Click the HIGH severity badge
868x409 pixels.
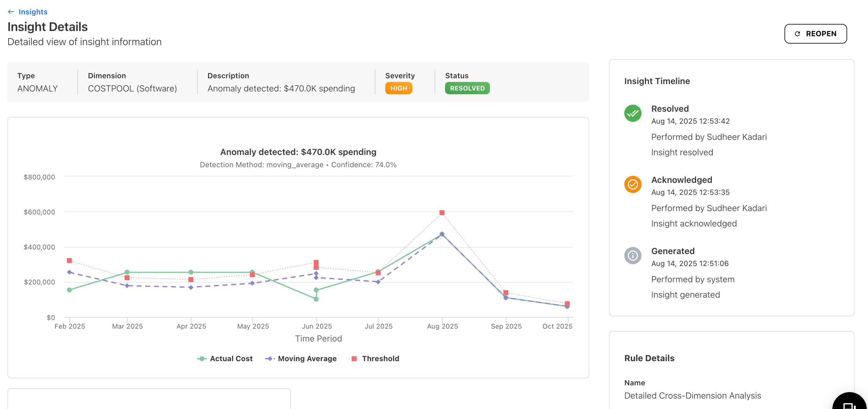(x=399, y=88)
